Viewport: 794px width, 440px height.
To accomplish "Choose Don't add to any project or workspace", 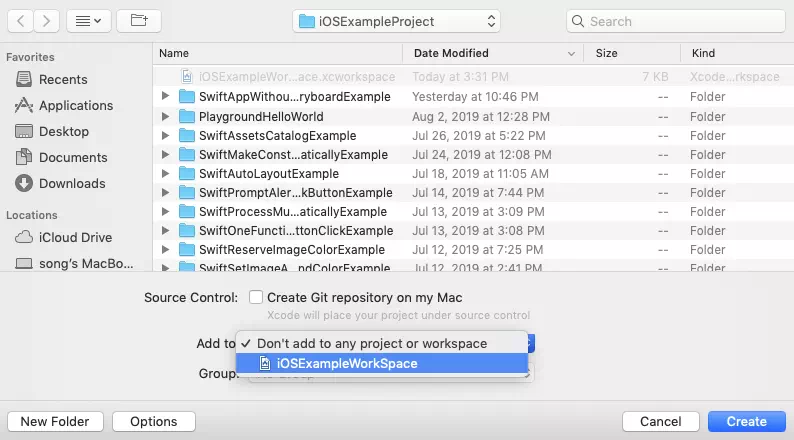I will (x=382, y=343).
